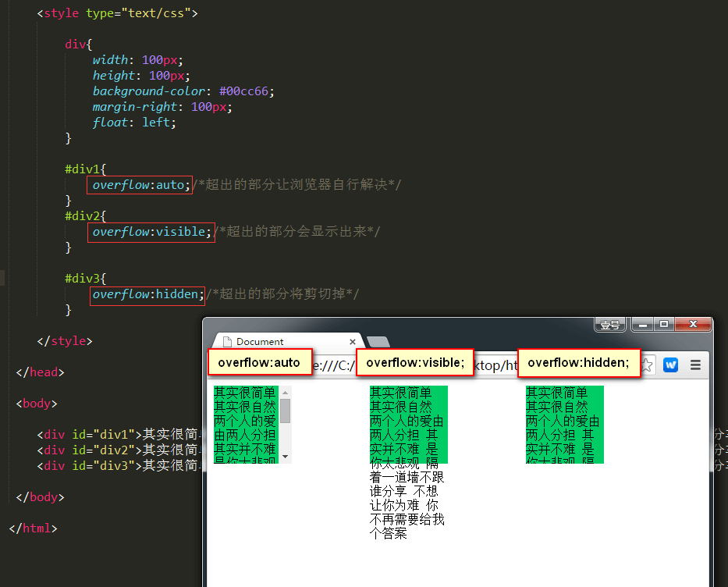This screenshot has width=728, height=587.
Task: Click the 'float: left;' code line
Action: click(x=134, y=122)
